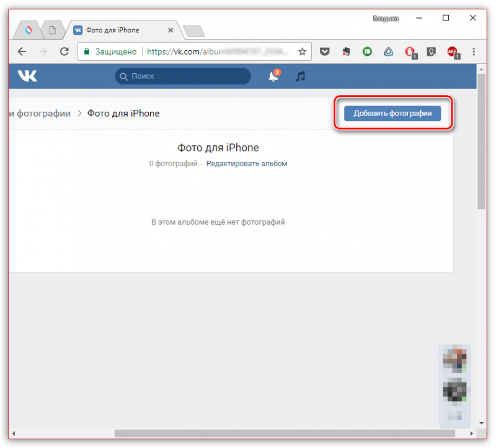
Task: Click the green circular extension icon
Action: 367,52
